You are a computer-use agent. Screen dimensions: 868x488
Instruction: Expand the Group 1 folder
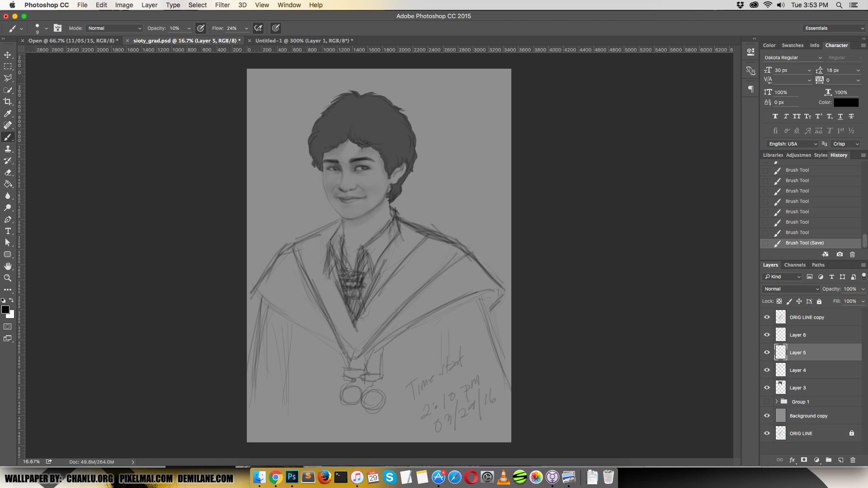(x=777, y=402)
